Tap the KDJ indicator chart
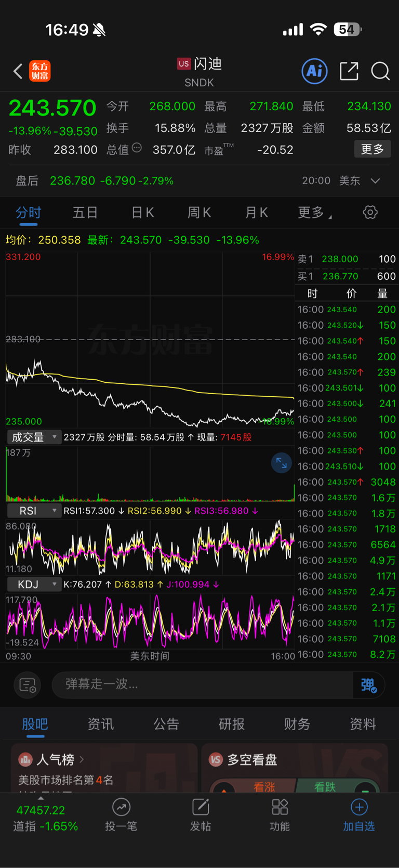Screen dimensions: 399x868 point(150,620)
